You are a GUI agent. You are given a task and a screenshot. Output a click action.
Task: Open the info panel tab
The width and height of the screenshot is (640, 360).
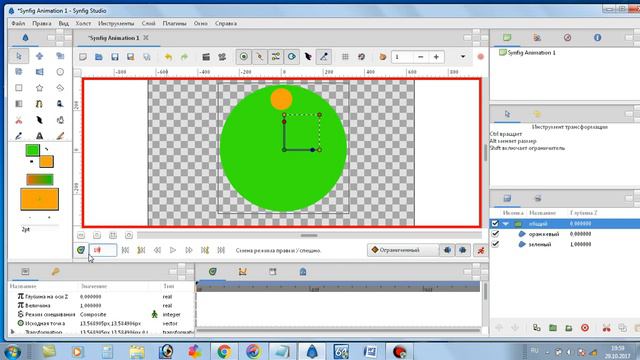[x=598, y=38]
